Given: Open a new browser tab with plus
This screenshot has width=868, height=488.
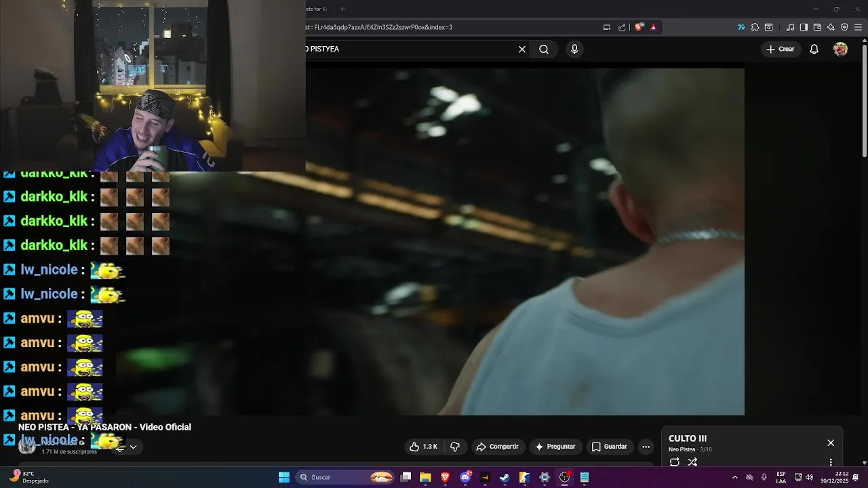Looking at the screenshot, I should [x=342, y=9].
